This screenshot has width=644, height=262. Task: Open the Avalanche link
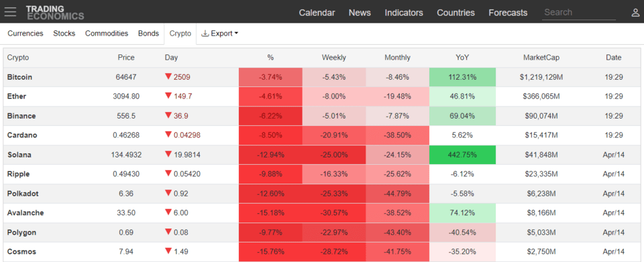pyautogui.click(x=25, y=213)
